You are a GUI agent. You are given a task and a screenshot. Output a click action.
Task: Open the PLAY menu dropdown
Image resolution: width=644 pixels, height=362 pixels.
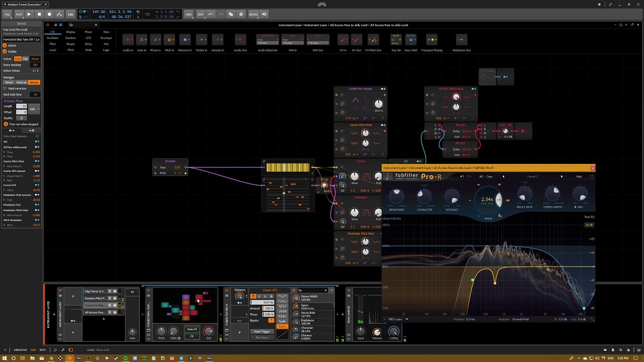point(19,14)
